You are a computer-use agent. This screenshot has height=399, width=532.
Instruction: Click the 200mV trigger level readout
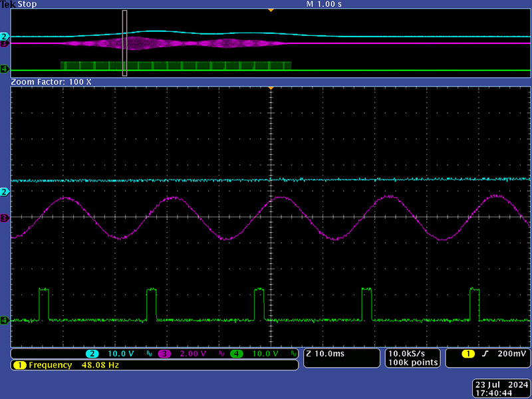tap(512, 354)
